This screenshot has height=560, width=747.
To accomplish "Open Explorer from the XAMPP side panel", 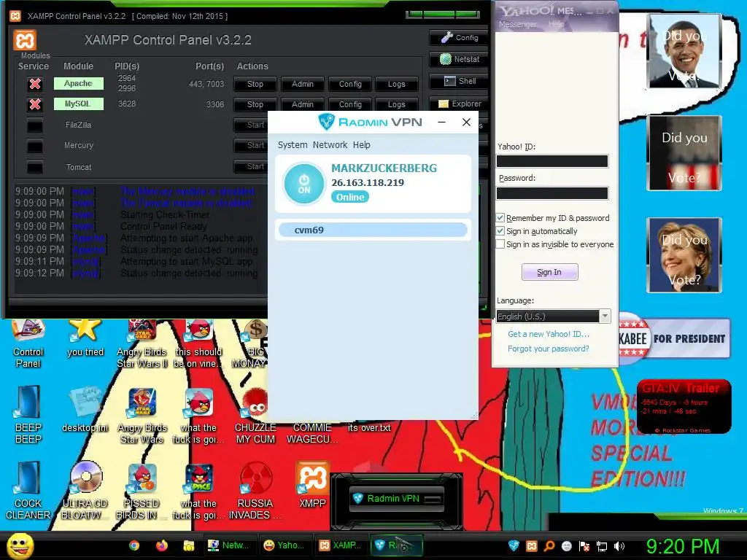I will click(460, 104).
